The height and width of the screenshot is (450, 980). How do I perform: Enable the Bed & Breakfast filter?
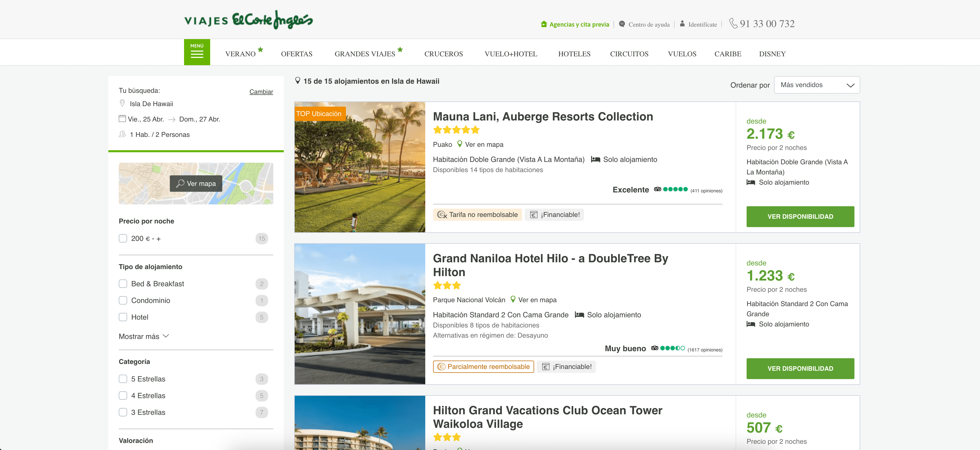click(123, 284)
